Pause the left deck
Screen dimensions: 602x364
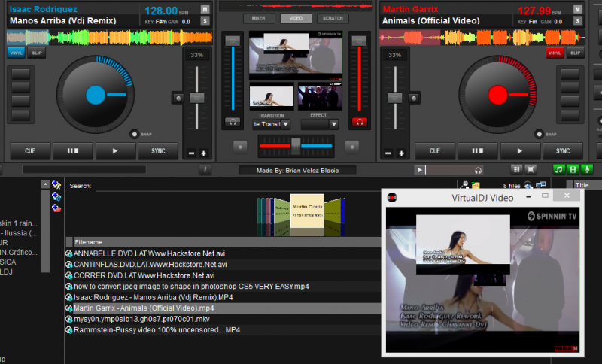(x=73, y=150)
